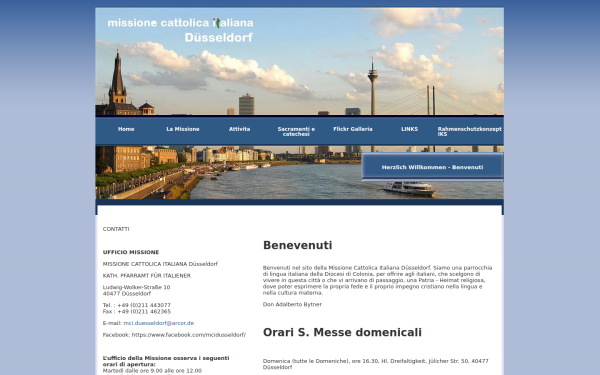The image size is (600, 375).
Task: Click the KATH. PFARRAMT FÜR ITALIENER line
Action: [x=147, y=276]
